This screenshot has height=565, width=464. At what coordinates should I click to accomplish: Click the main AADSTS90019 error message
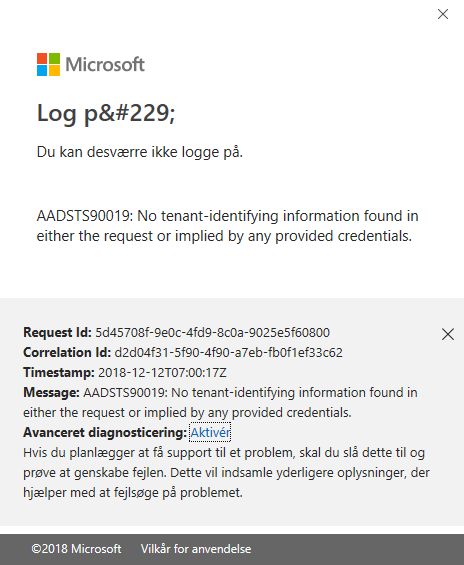click(227, 226)
